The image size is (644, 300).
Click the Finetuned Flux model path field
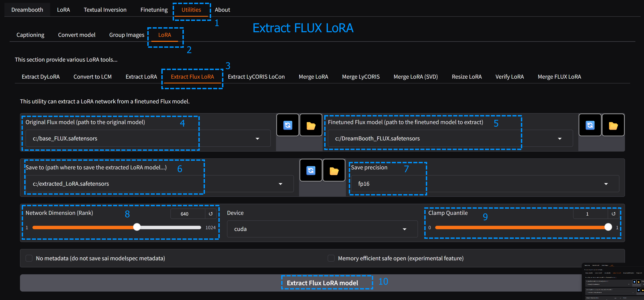(x=450, y=138)
